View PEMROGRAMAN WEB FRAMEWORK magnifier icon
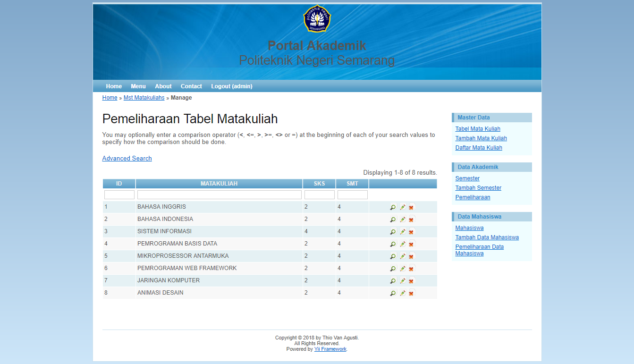This screenshot has width=634, height=364. [393, 269]
